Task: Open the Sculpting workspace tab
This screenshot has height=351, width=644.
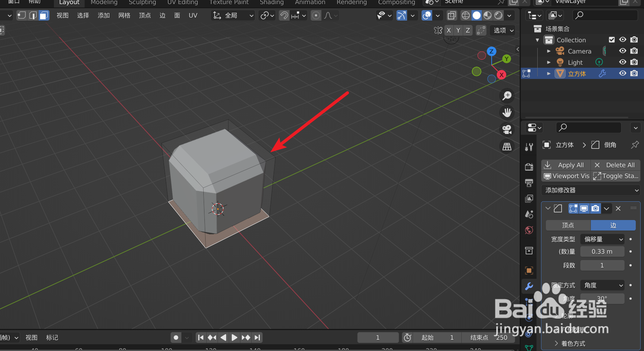Action: tap(142, 3)
